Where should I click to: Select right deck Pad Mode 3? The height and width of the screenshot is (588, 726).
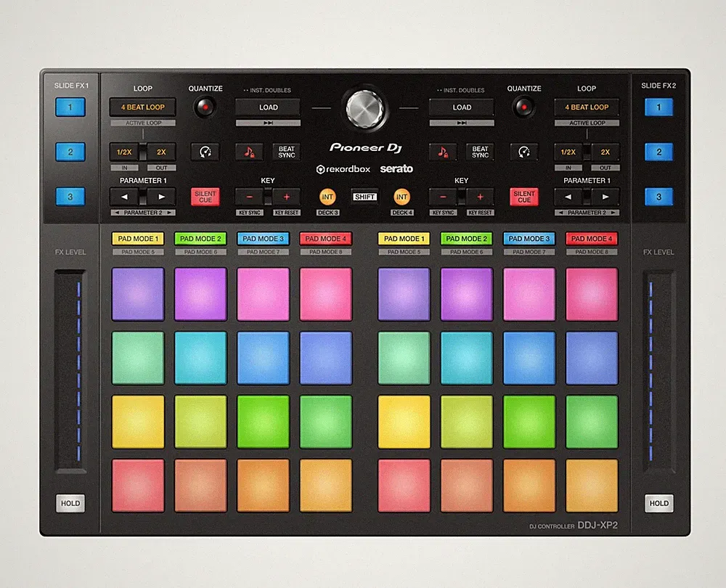[529, 238]
